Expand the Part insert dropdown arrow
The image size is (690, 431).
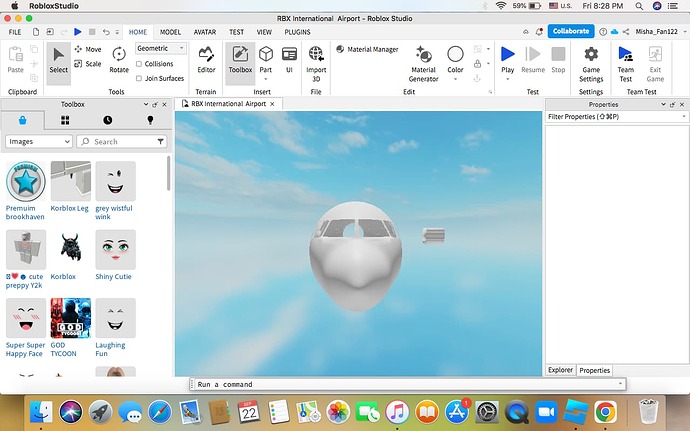click(x=266, y=79)
